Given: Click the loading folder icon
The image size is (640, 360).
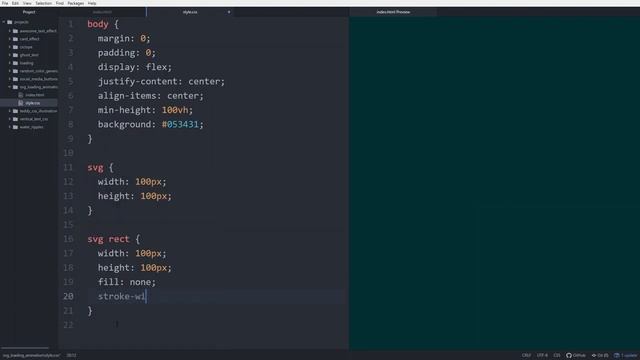Looking at the screenshot, I should (16, 63).
